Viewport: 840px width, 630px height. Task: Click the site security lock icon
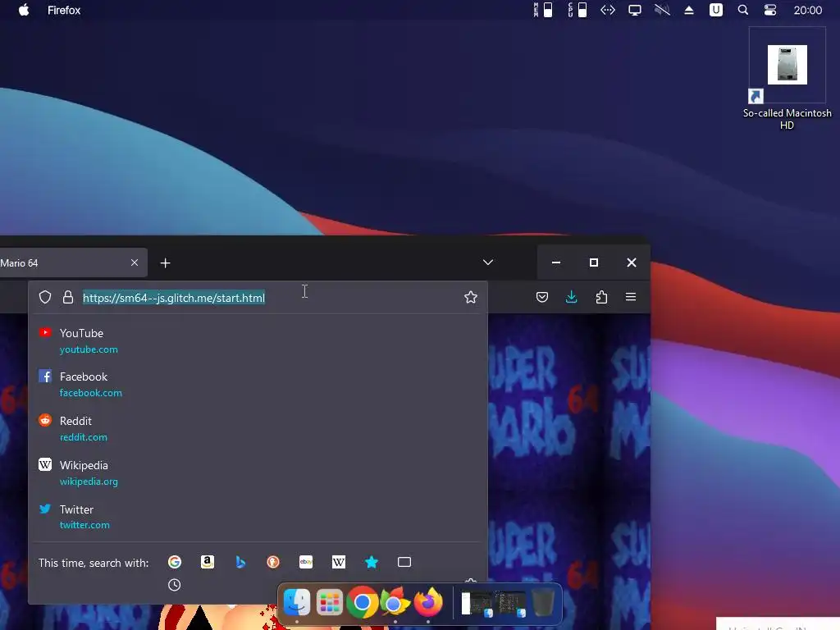coord(68,297)
